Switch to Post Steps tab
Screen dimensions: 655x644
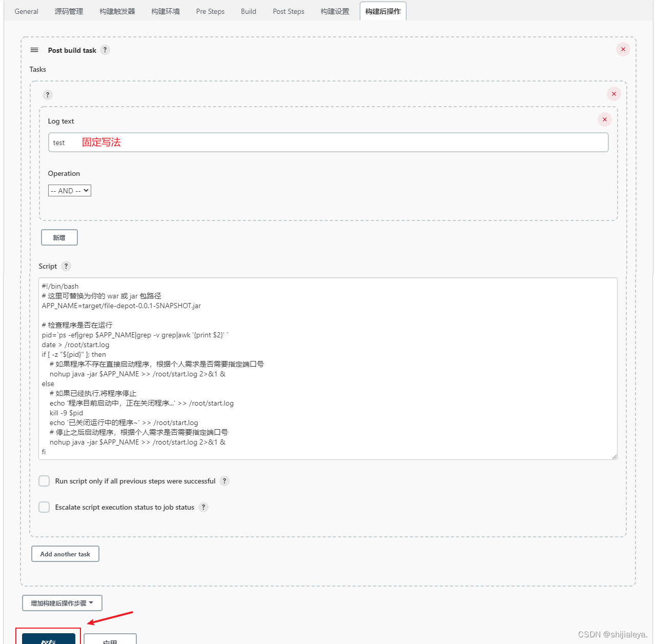[x=289, y=11]
